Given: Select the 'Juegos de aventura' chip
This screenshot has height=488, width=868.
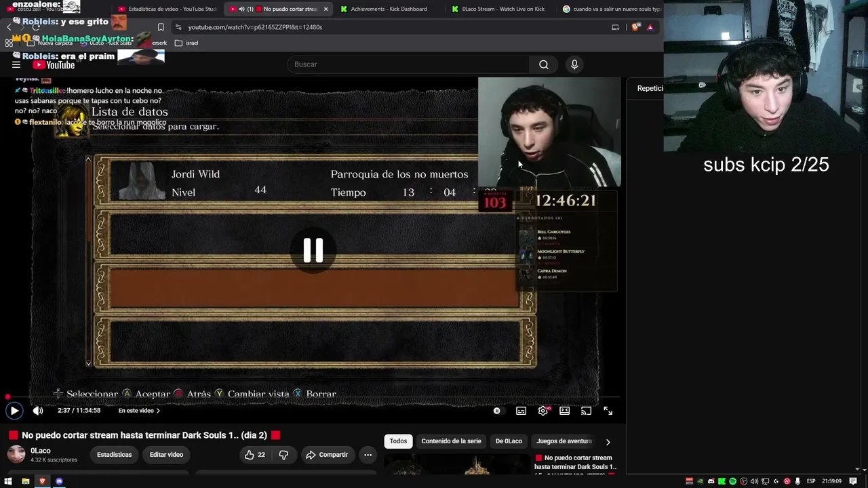Looking at the screenshot, I should [x=564, y=441].
